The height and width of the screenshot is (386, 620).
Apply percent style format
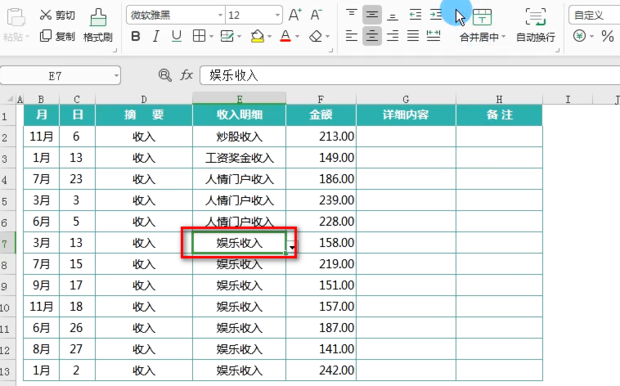(607, 36)
